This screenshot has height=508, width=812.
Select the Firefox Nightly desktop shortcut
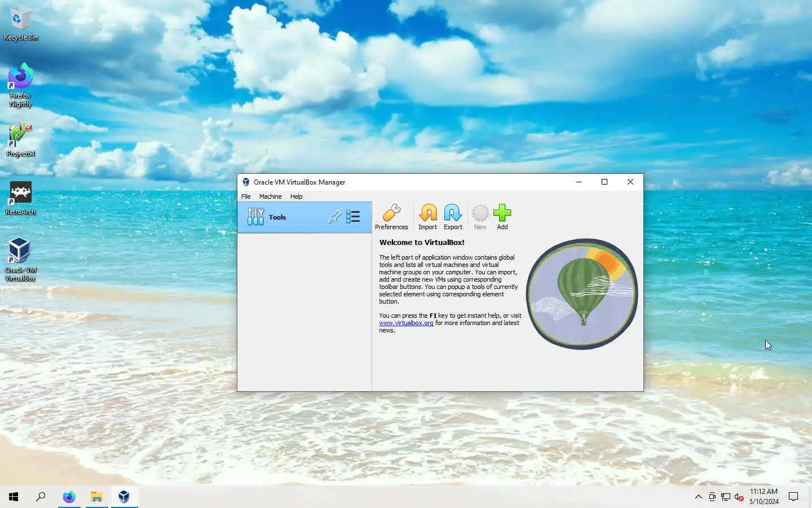20,85
